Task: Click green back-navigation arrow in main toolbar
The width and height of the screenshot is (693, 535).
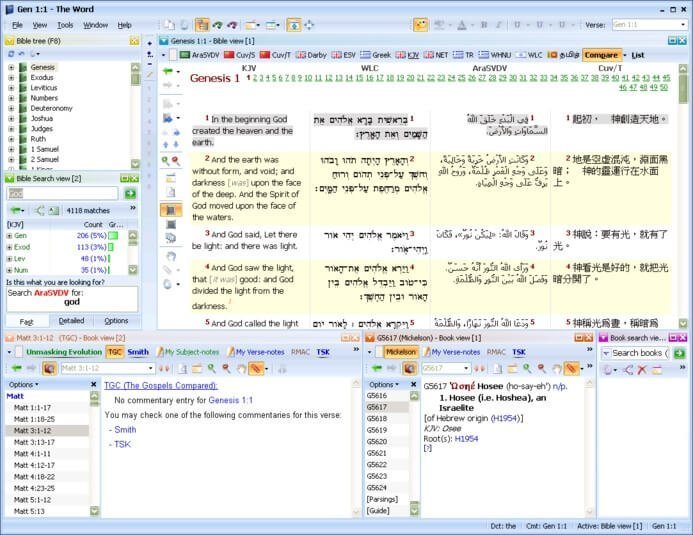Action: (217, 25)
